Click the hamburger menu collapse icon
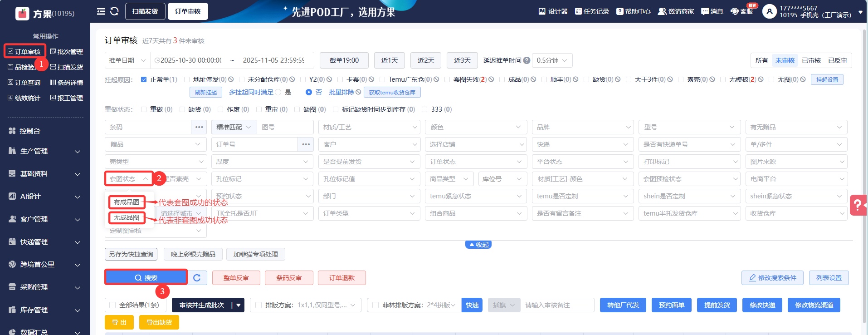This screenshot has width=868, height=335. pos(101,11)
